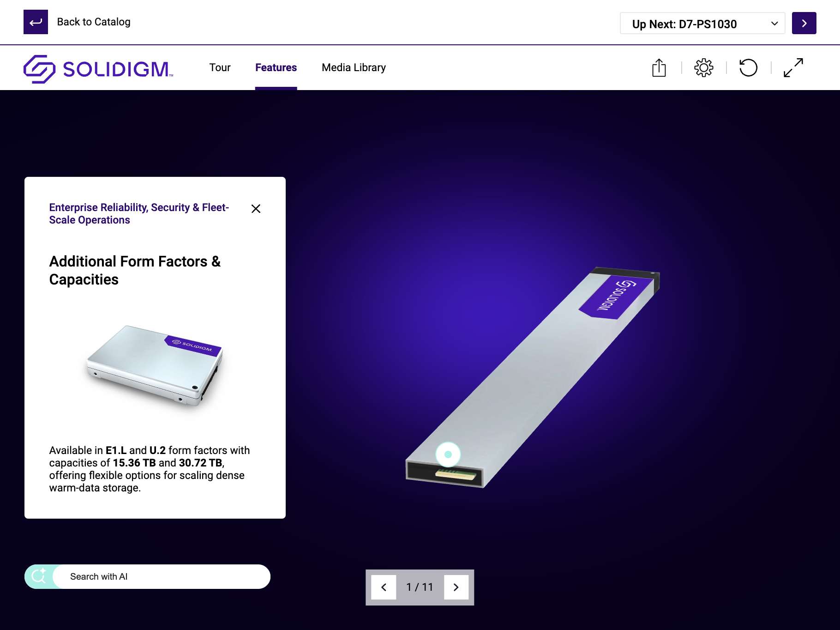This screenshot has width=840, height=630.
Task: Go to next product with purple arrow button
Action: click(x=804, y=23)
